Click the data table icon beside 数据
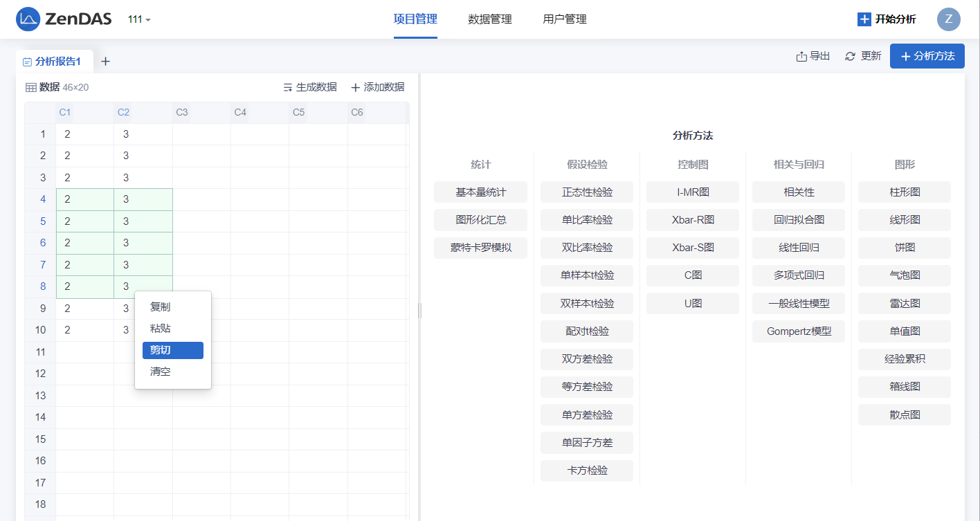Viewport: 980px width, 521px height. pyautogui.click(x=31, y=87)
